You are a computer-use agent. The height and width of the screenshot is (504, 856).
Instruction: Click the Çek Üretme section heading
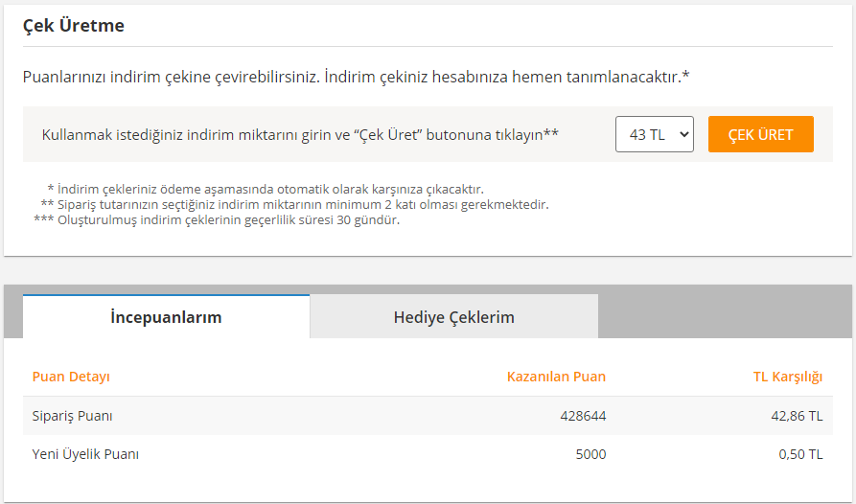(74, 26)
